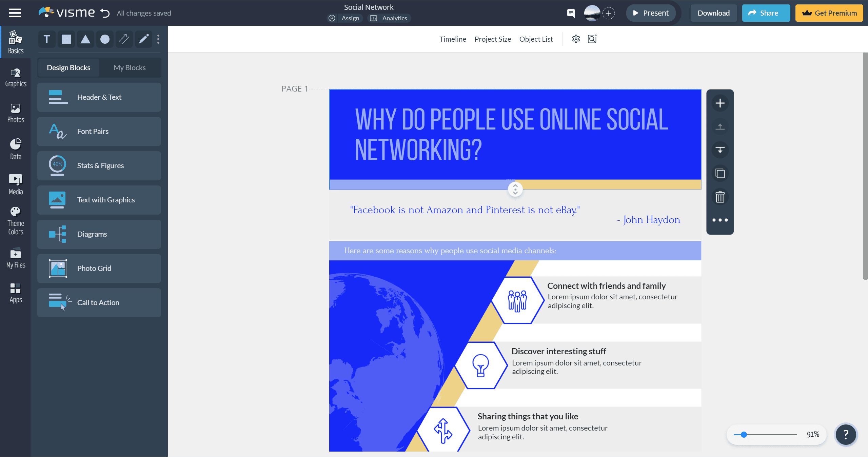Select the line tool

(x=124, y=39)
